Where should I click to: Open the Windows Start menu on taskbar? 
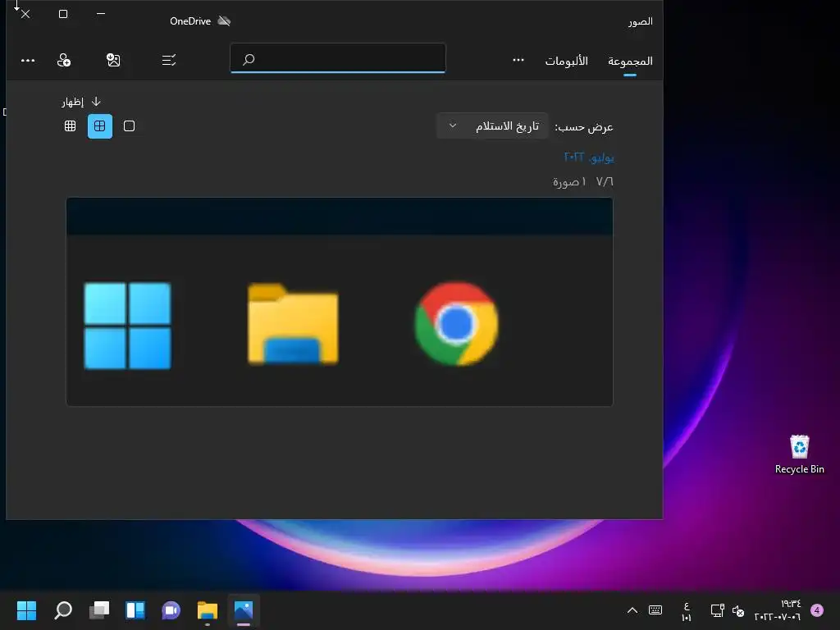click(x=26, y=610)
